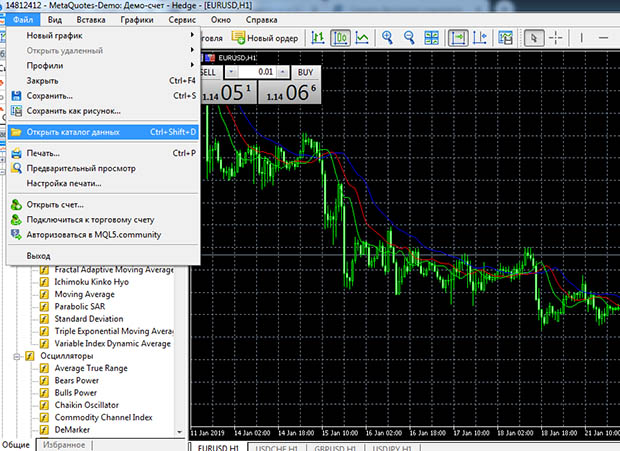
Task: Click the New Order button
Action: [x=265, y=38]
